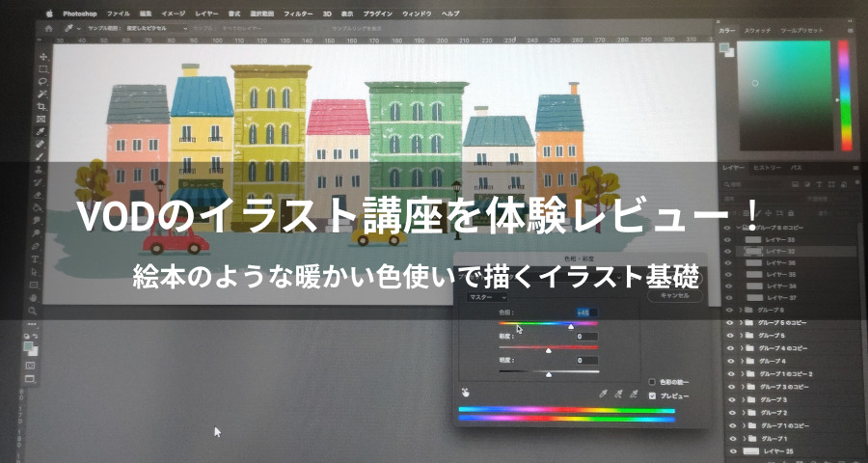Toggle visibility of グループ 1
The width and height of the screenshot is (868, 463).
733,439
